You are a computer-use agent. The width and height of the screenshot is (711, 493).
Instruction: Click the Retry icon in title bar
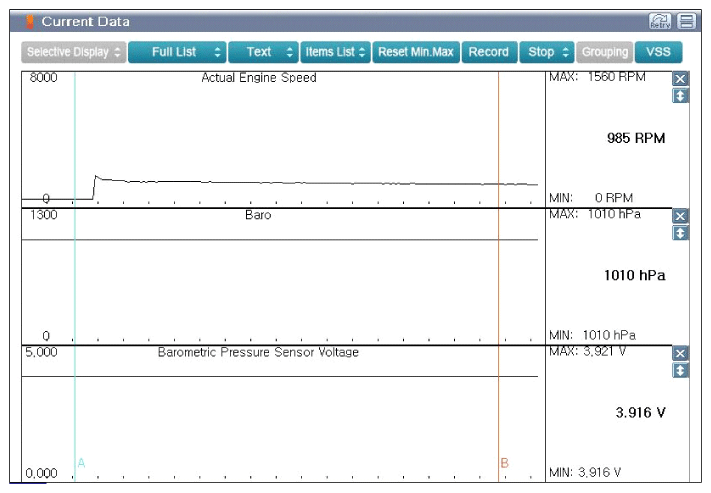pyautogui.click(x=660, y=21)
